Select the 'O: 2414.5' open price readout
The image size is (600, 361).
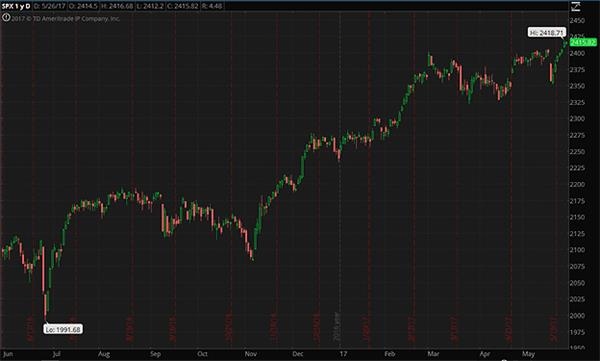click(x=83, y=6)
